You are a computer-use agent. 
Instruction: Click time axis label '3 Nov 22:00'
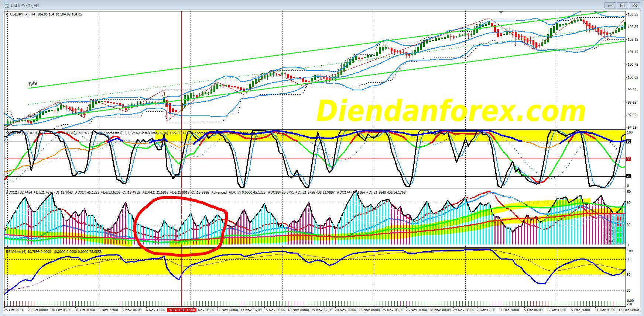click(x=108, y=310)
